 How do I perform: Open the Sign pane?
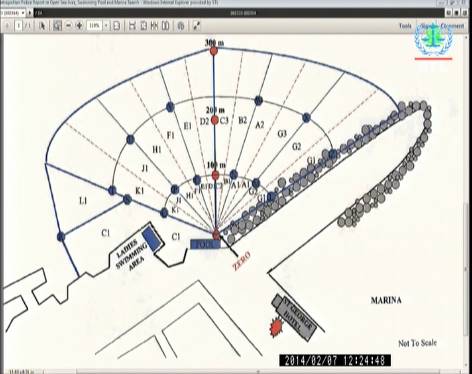pyautogui.click(x=426, y=26)
